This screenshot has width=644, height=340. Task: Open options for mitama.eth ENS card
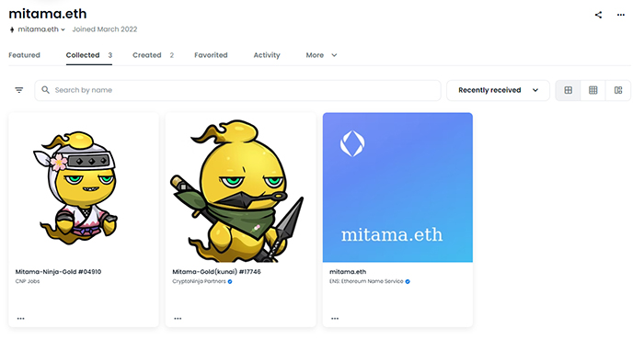point(335,318)
